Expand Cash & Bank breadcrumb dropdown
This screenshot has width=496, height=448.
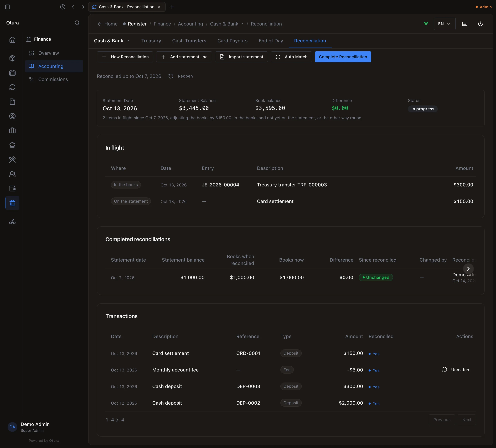[227, 24]
